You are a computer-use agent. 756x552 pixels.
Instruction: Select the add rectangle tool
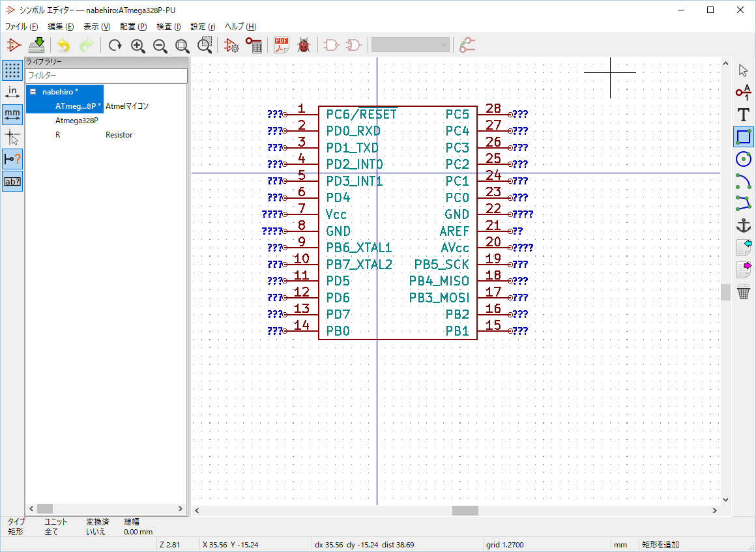[744, 136]
